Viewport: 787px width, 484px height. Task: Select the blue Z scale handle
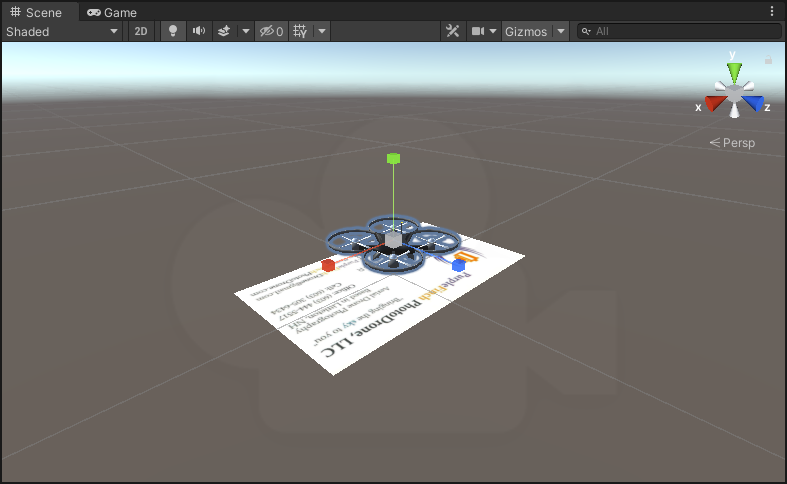[x=458, y=266]
